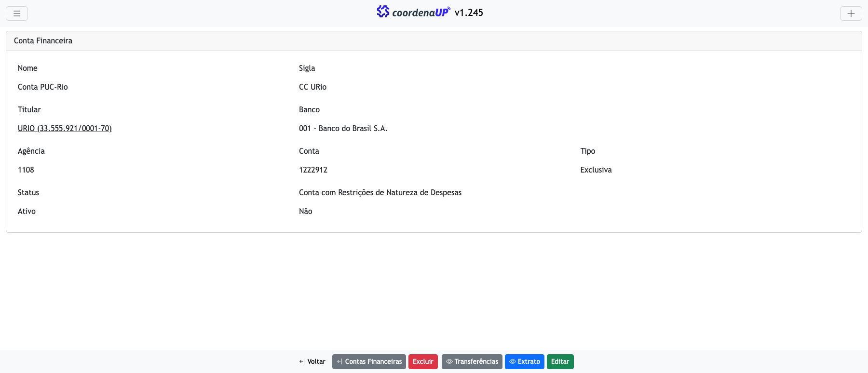Select the 'Conta PUC-Rio' name value
Image resolution: width=868 pixels, height=373 pixels.
[43, 87]
